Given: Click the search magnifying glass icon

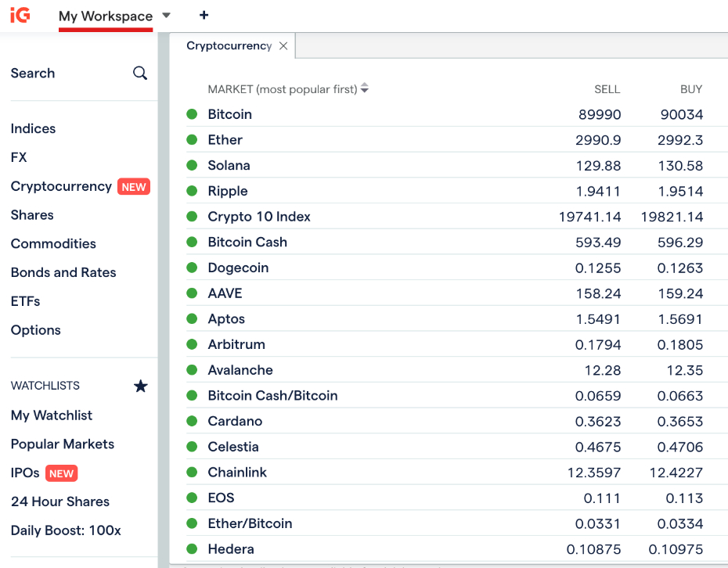Looking at the screenshot, I should tap(140, 73).
